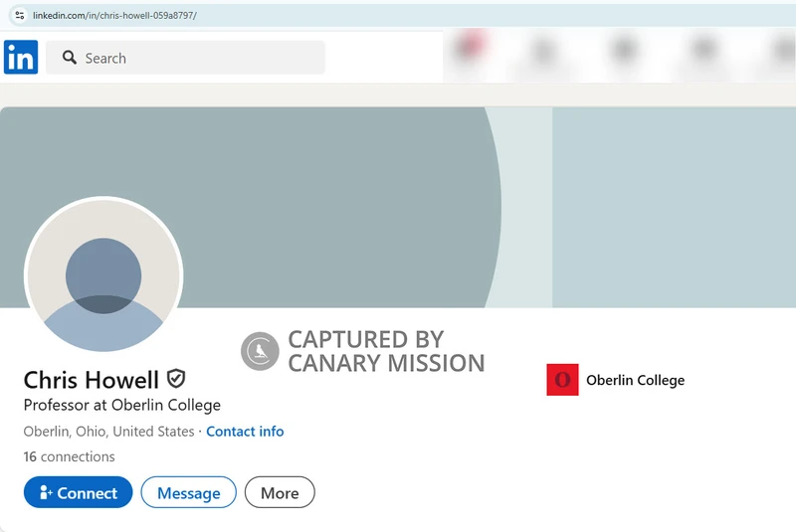Viewport: 796px width, 532px height.
Task: Select location 'Oberlin, Ohio, United States'
Action: 108,432
